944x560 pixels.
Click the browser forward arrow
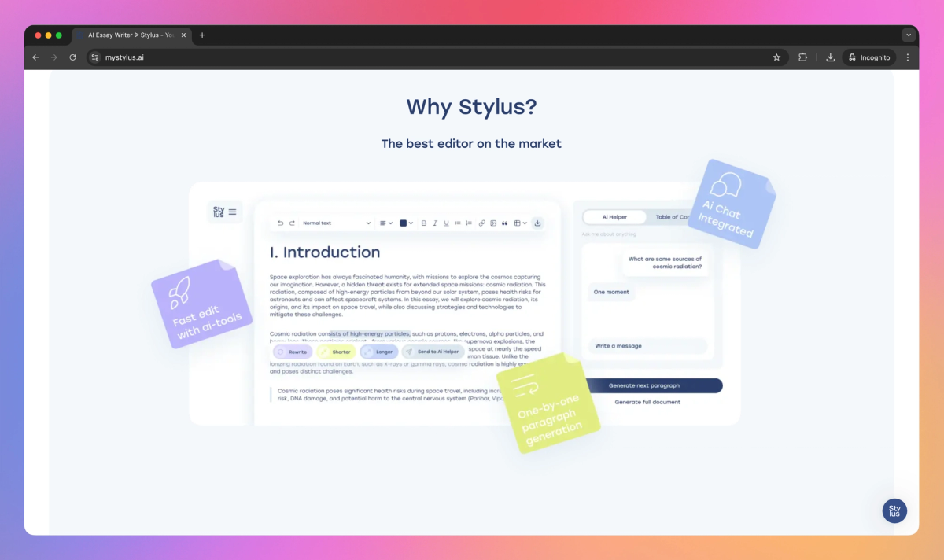[x=54, y=57]
